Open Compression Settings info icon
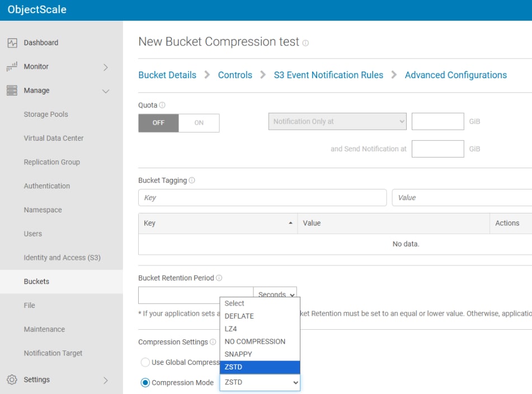 (213, 342)
